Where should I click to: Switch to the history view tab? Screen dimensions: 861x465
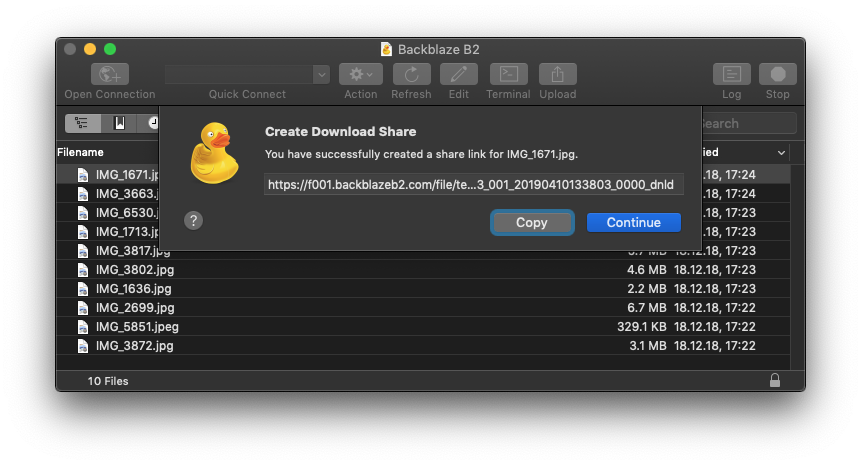(x=149, y=123)
